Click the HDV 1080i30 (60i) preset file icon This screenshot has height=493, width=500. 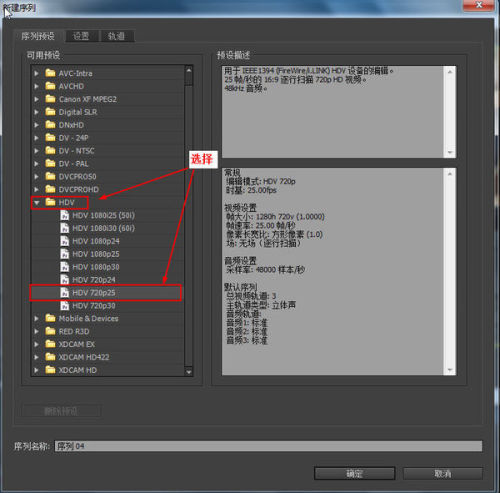click(x=65, y=228)
